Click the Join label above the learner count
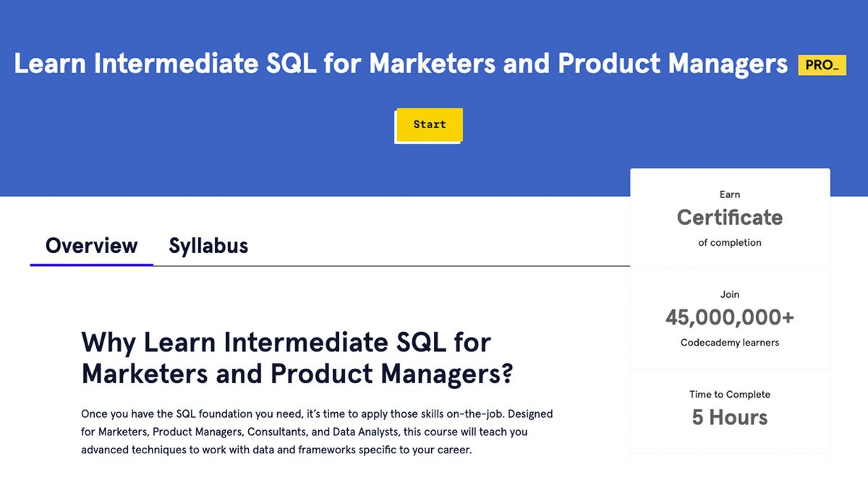Image resolution: width=868 pixels, height=488 pixels. click(x=729, y=294)
